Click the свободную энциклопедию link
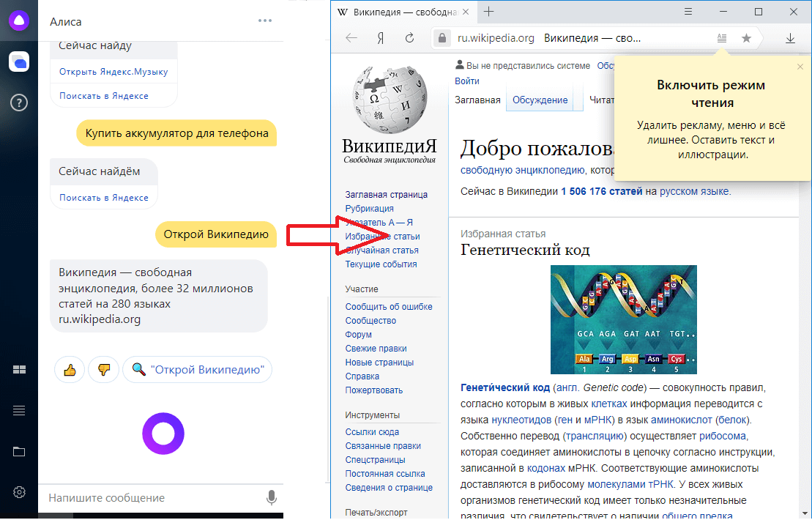Viewport: 812px width, 520px height. click(x=523, y=170)
